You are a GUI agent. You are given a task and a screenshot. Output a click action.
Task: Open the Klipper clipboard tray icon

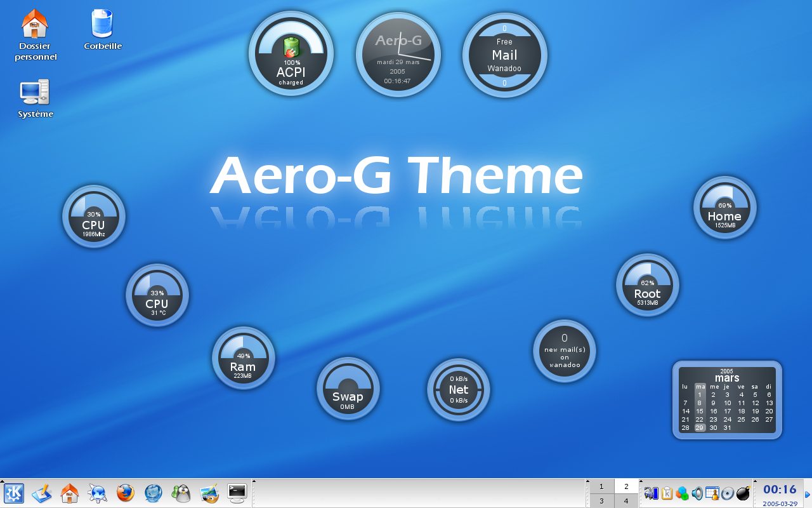667,493
